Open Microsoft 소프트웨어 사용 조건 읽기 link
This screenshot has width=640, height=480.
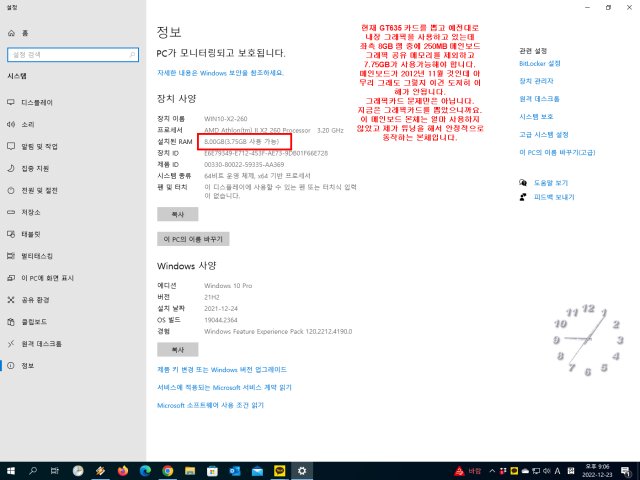[211, 406]
